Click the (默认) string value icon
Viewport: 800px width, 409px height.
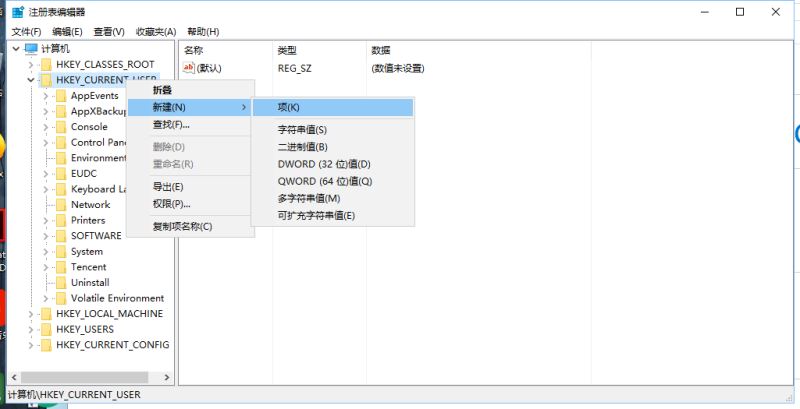189,68
